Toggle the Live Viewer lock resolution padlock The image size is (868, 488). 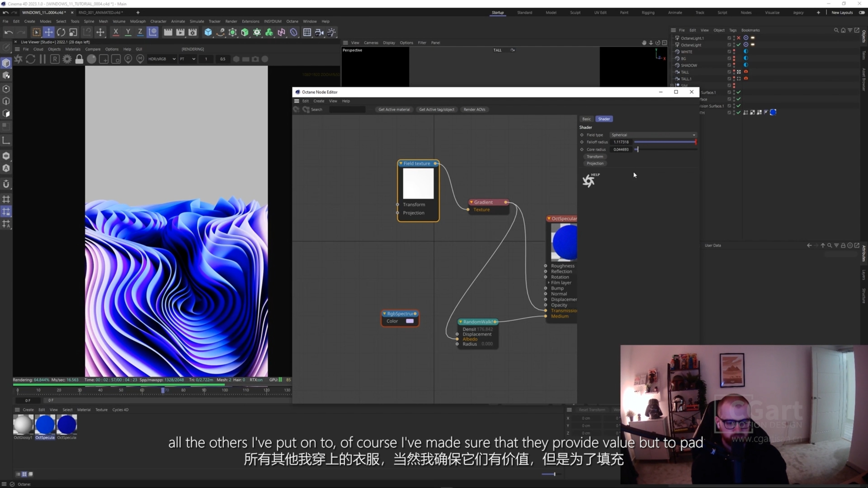pyautogui.click(x=79, y=59)
